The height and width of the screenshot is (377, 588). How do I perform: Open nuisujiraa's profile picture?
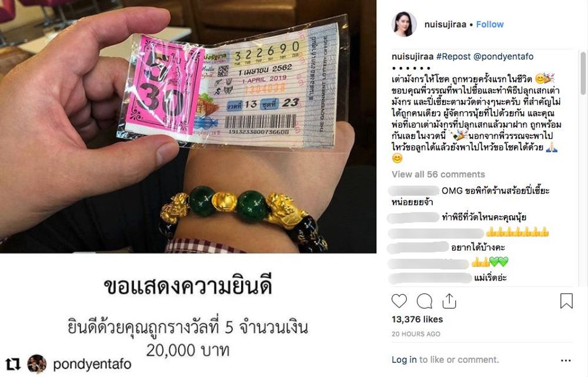[405, 24]
